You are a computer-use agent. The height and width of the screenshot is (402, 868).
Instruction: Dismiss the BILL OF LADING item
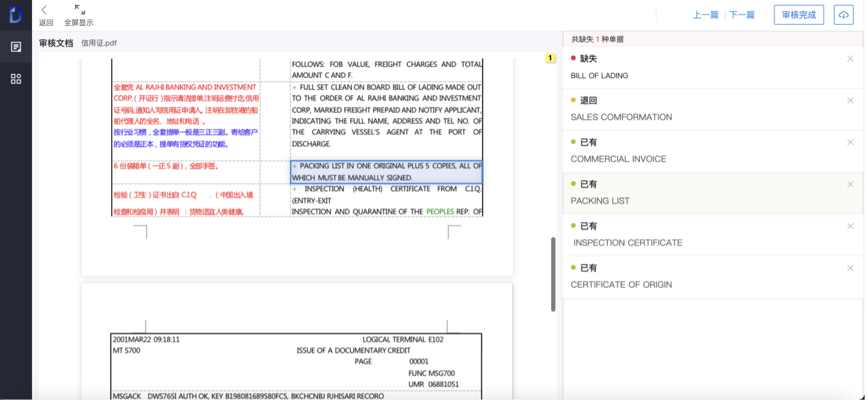point(850,59)
